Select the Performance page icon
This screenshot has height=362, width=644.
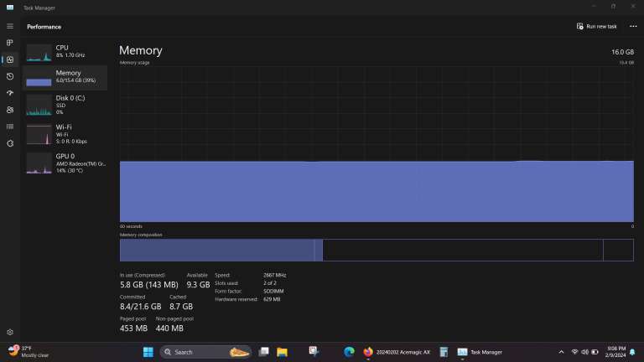(x=10, y=59)
